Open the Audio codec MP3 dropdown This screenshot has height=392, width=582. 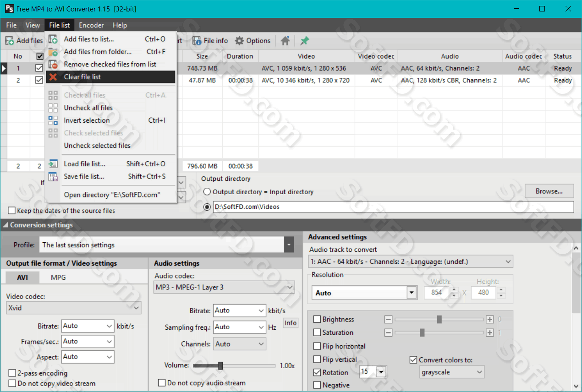[224, 287]
